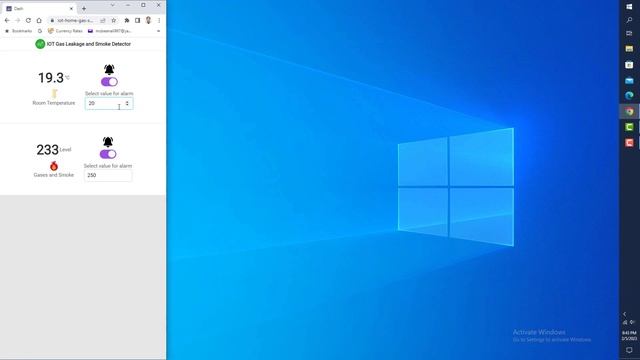This screenshot has height=360, width=640.
Task: Go back in Chrome
Action: (x=7, y=20)
